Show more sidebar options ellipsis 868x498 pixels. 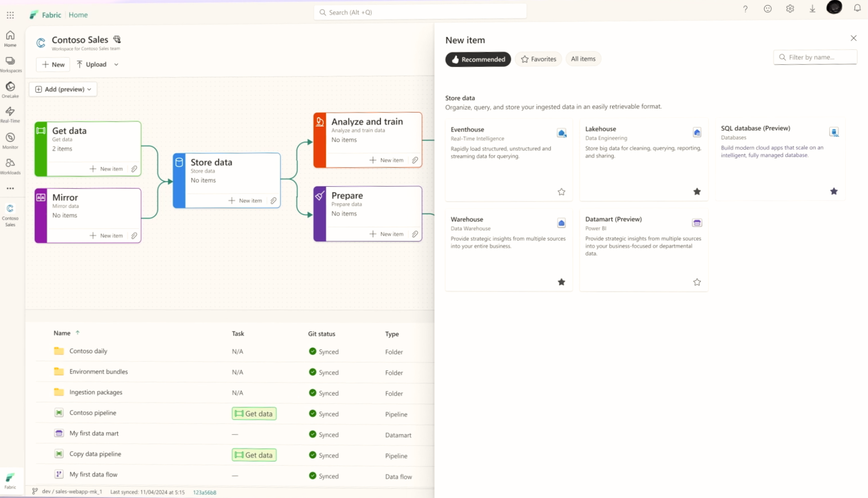click(x=10, y=188)
